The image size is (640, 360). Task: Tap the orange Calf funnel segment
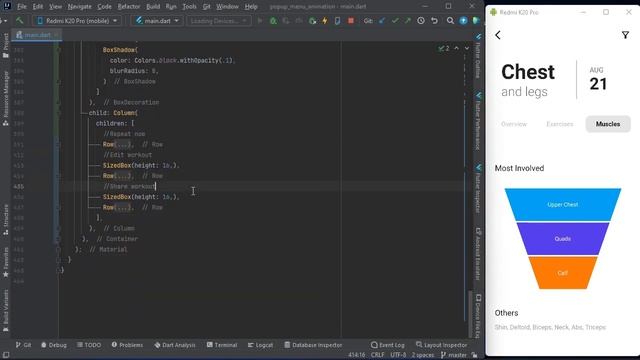563,273
